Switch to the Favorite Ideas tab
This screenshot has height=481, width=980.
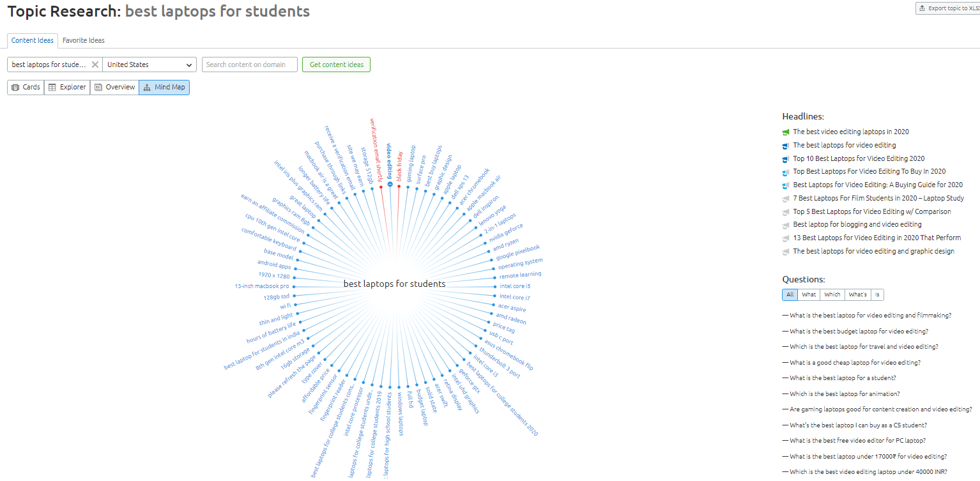pos(84,40)
